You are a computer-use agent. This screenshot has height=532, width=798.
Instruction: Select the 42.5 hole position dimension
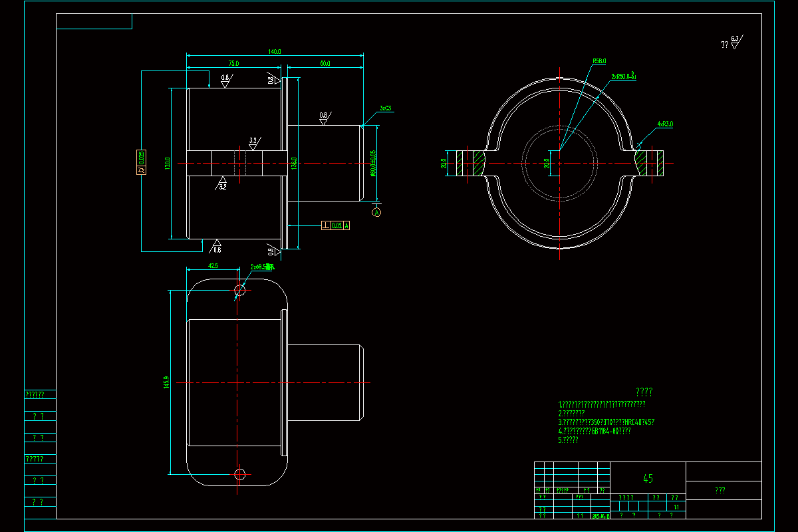213,265
